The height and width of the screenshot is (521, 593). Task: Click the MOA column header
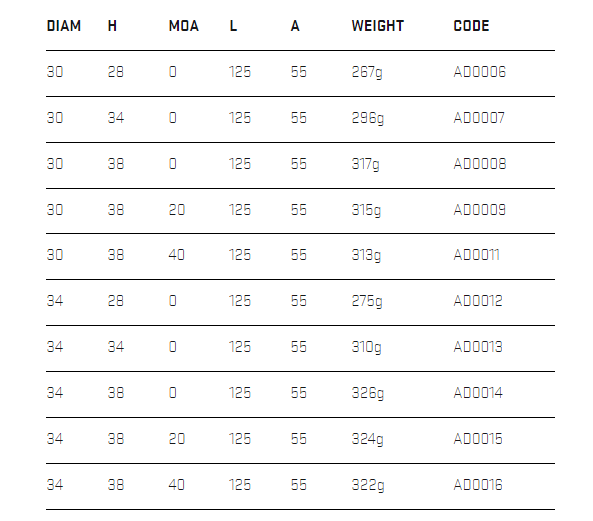pos(183,26)
